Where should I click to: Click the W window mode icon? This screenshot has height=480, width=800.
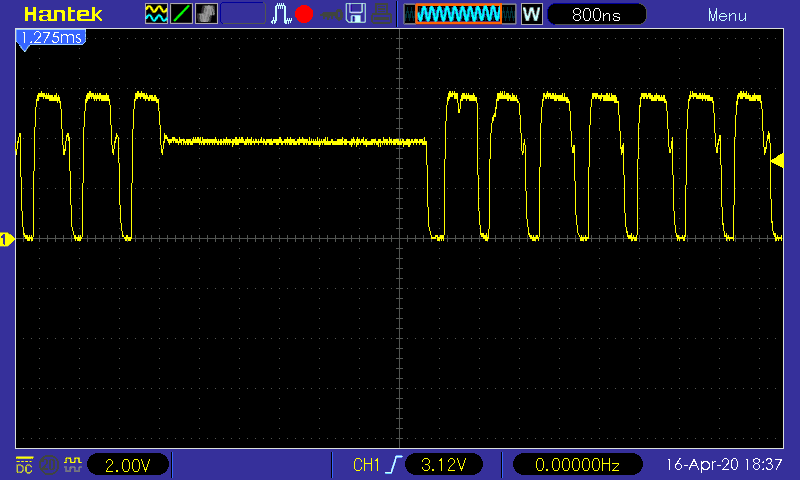pos(532,14)
